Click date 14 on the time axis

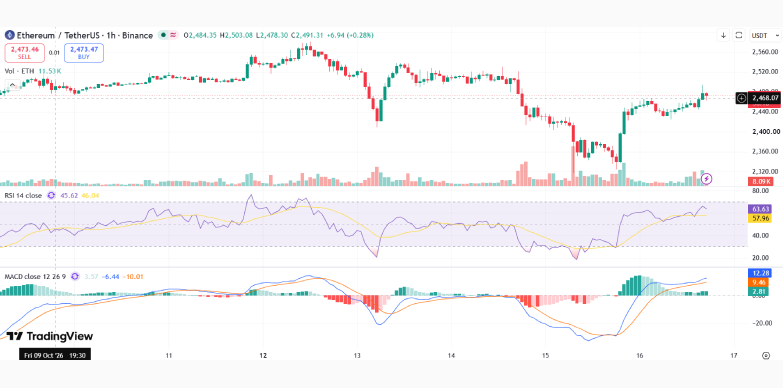coord(451,356)
